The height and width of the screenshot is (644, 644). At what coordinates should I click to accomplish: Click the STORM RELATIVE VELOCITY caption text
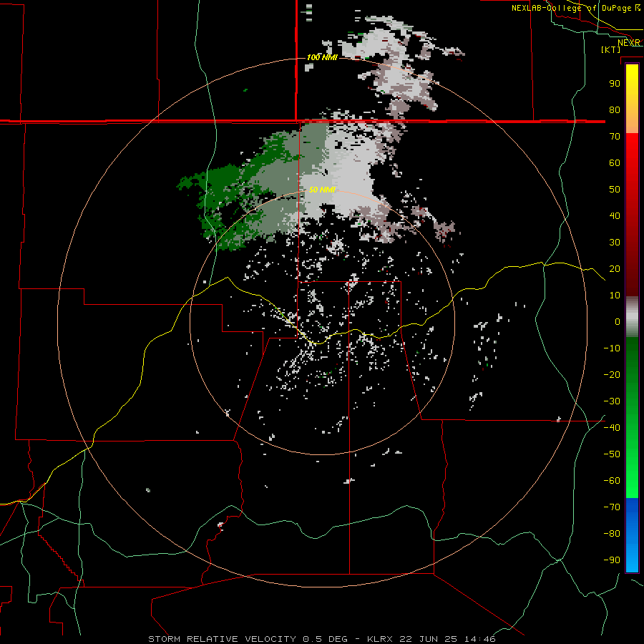[x=222, y=639]
